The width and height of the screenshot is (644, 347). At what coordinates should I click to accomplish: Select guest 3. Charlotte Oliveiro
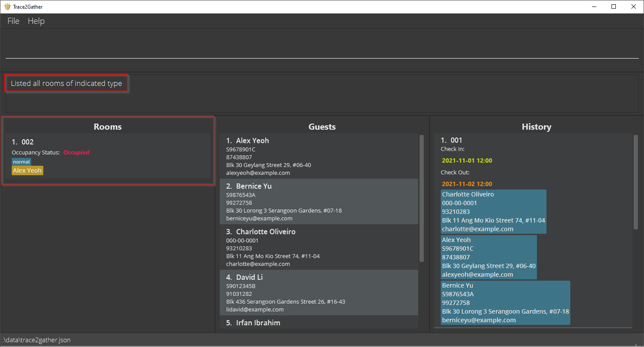(x=319, y=247)
